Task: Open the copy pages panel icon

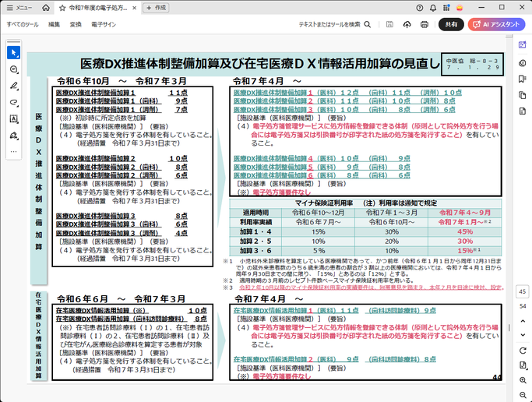Action: (523, 95)
